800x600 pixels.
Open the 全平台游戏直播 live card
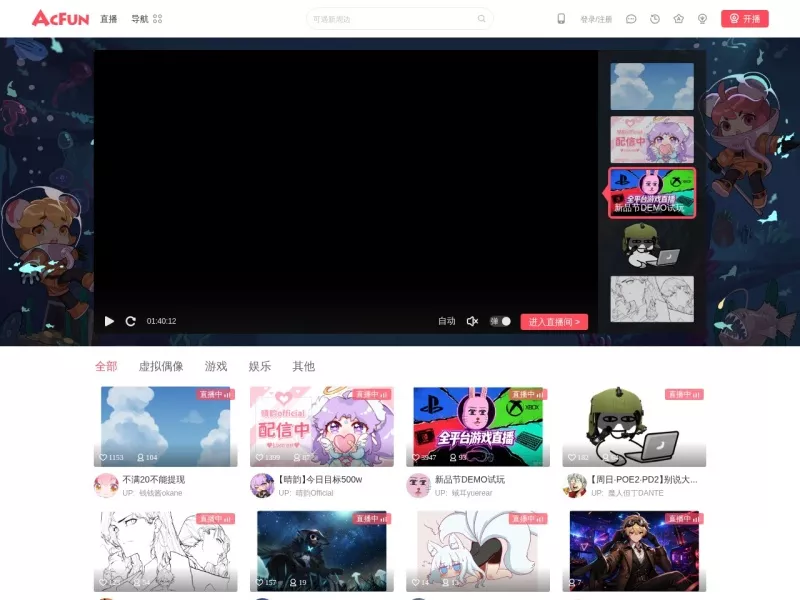tap(478, 426)
